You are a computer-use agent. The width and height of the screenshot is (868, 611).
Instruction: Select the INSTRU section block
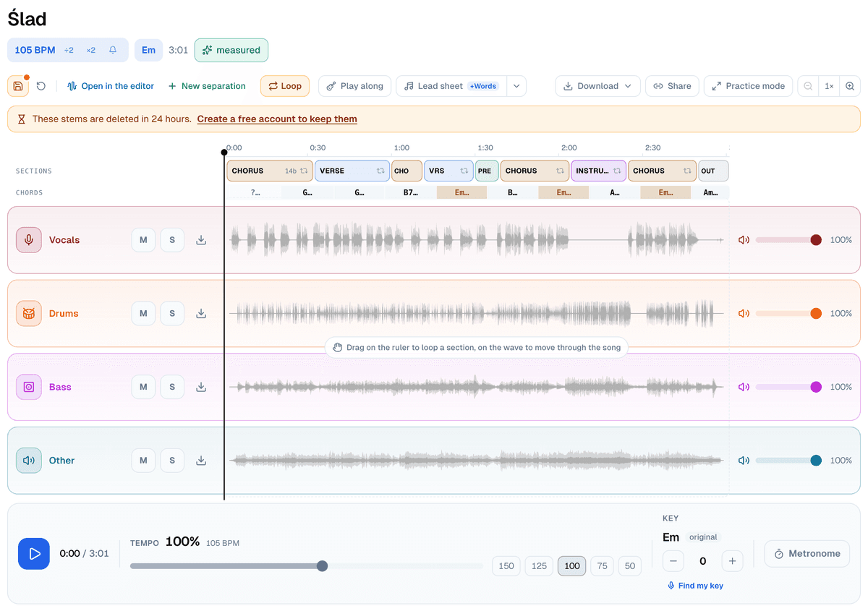point(598,171)
